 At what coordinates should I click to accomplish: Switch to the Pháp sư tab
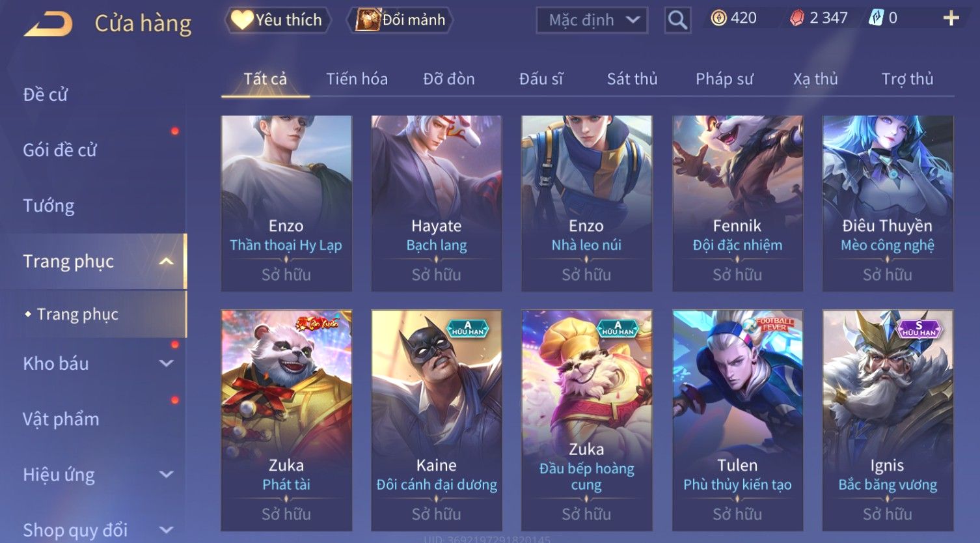tap(724, 79)
